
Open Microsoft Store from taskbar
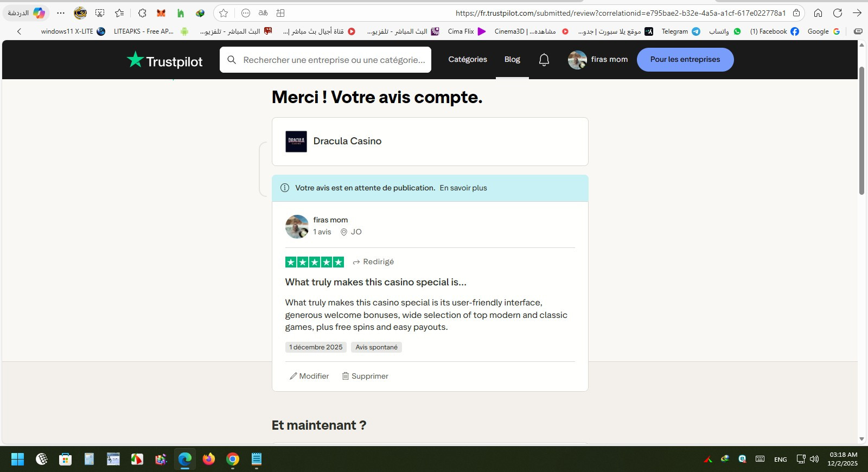(65, 459)
